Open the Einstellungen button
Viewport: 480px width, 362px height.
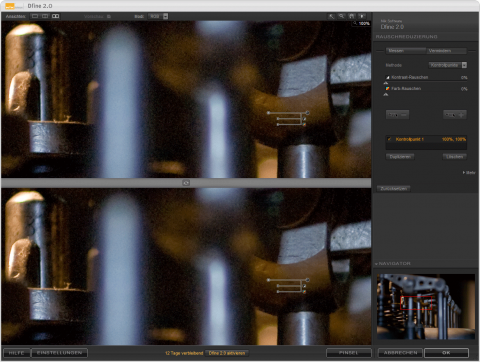[x=59, y=353]
